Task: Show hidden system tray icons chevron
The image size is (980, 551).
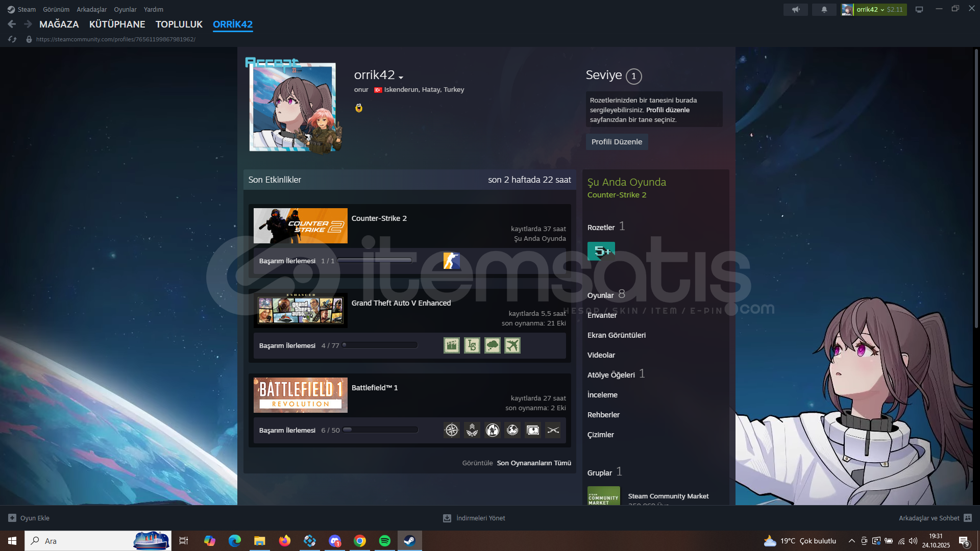Action: click(x=851, y=541)
